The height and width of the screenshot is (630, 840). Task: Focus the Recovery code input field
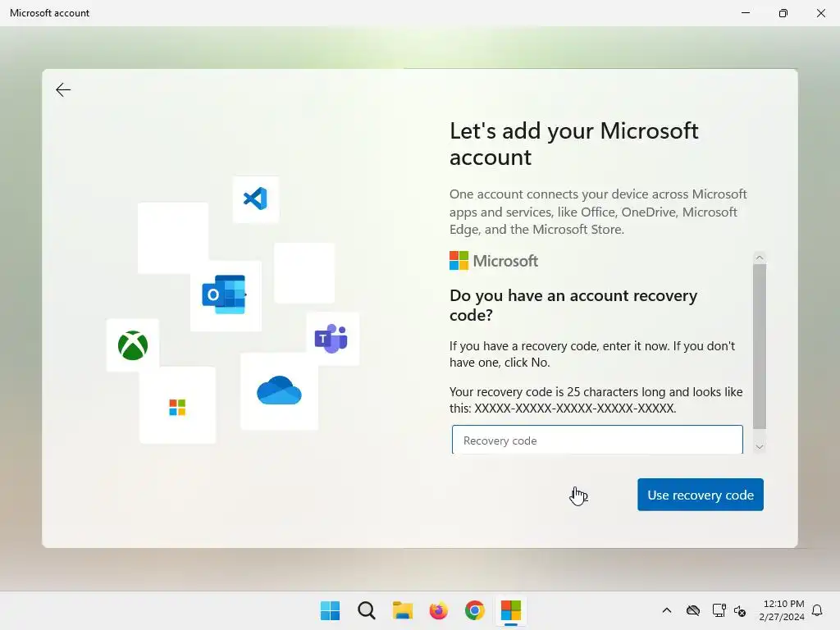(x=597, y=440)
